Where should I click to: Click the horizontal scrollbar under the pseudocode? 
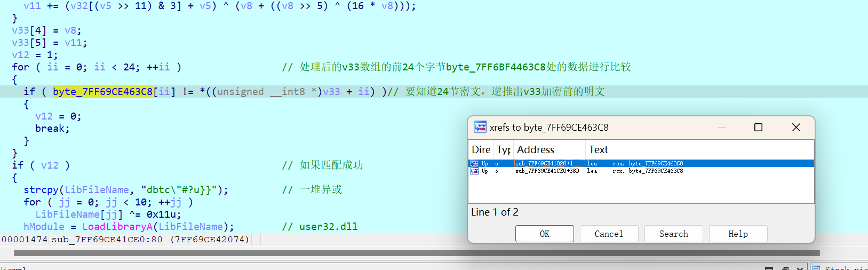click(x=416, y=253)
